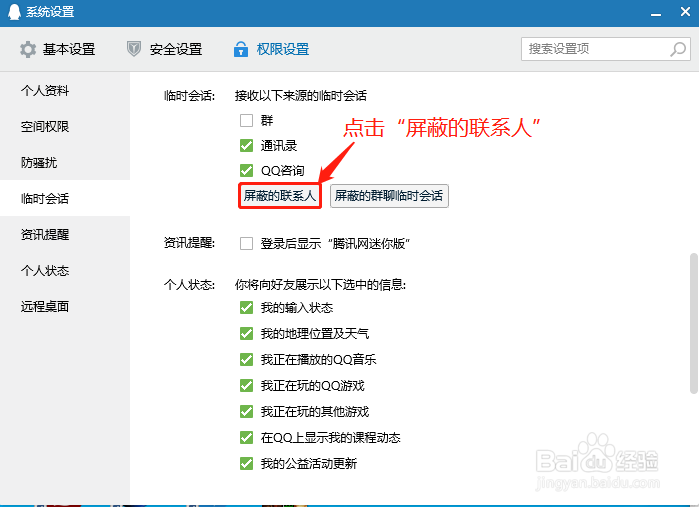Click the shield icon for 安全设置
Image resolution: width=699 pixels, height=507 pixels.
(x=134, y=49)
